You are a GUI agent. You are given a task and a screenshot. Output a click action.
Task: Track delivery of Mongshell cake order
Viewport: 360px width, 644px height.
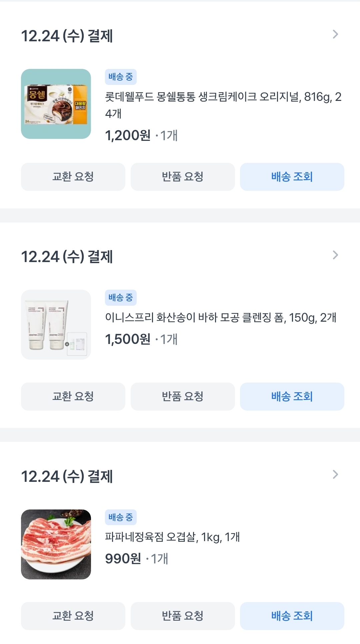292,177
